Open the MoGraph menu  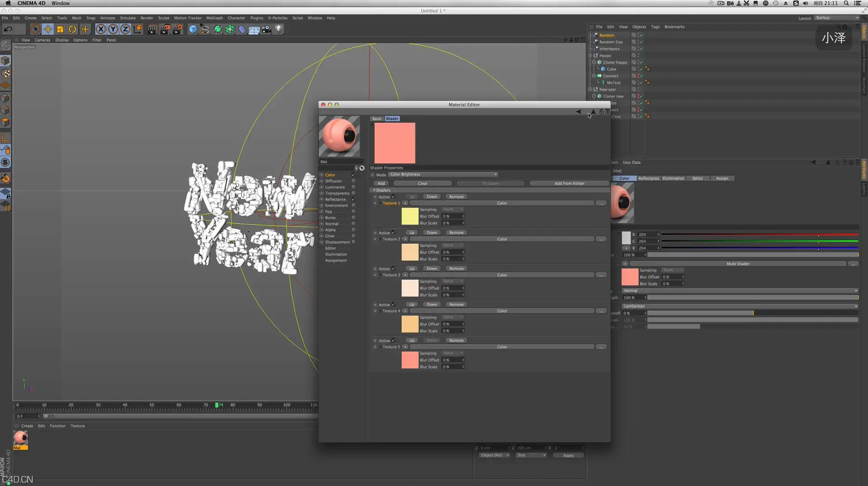click(x=215, y=18)
